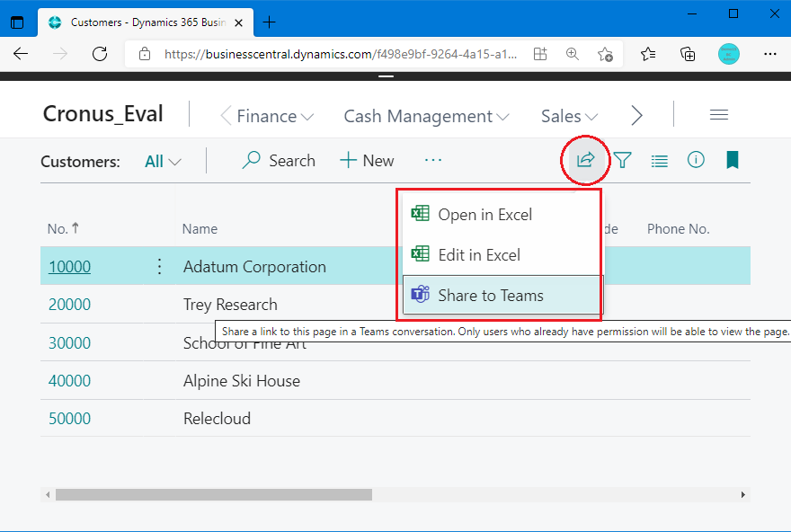
Task: Click the apps available icon in address bar
Action: pos(540,53)
